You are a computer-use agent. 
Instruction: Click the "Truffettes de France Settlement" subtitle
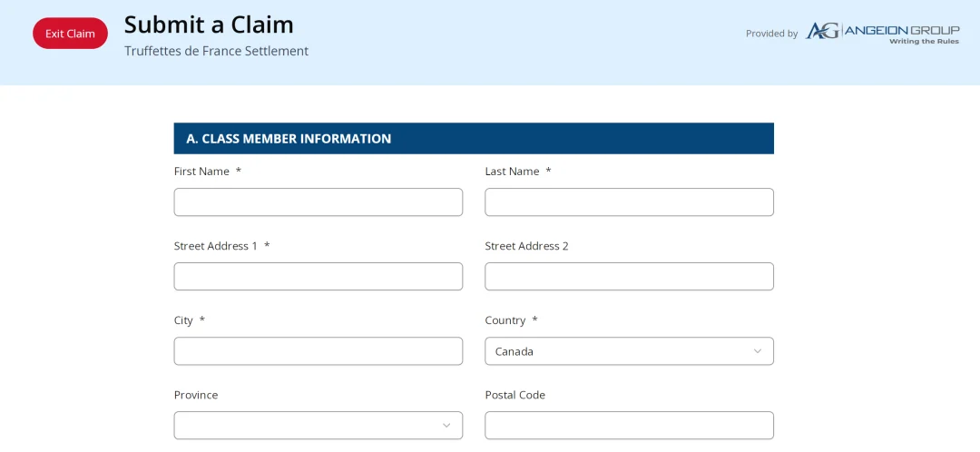point(216,51)
